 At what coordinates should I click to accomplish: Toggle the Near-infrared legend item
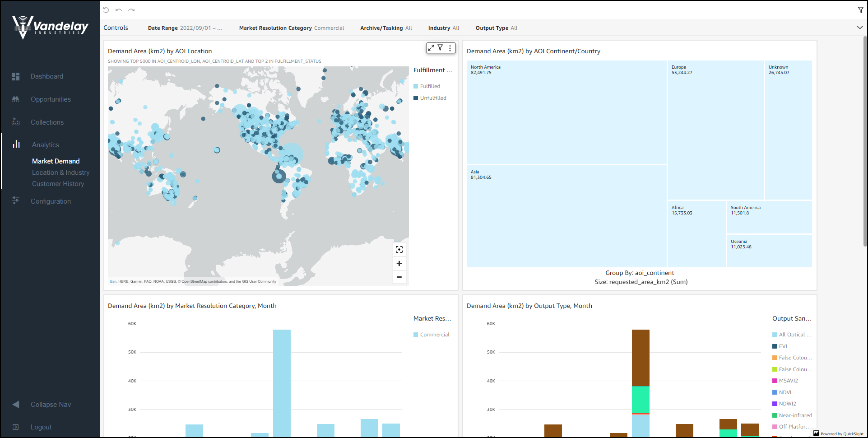[792, 415]
